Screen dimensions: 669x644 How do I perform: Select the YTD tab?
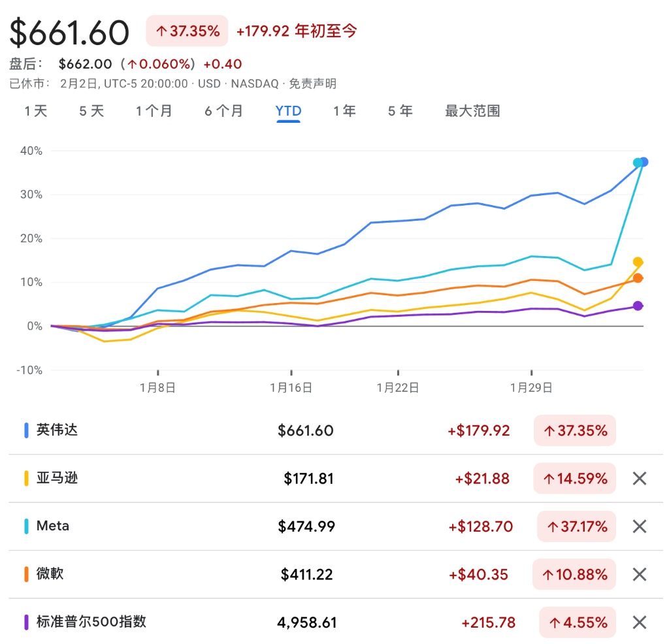tap(288, 111)
